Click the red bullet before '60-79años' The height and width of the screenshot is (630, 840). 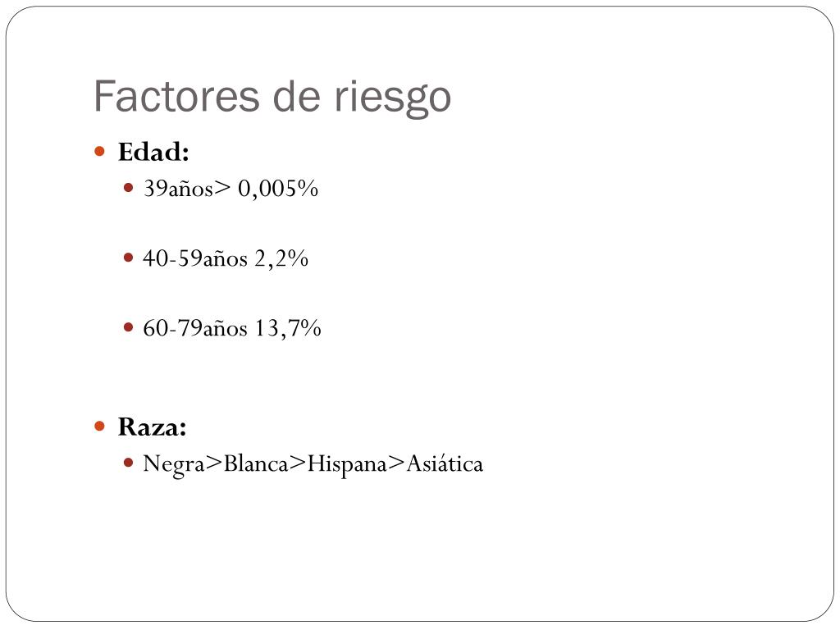tap(128, 327)
